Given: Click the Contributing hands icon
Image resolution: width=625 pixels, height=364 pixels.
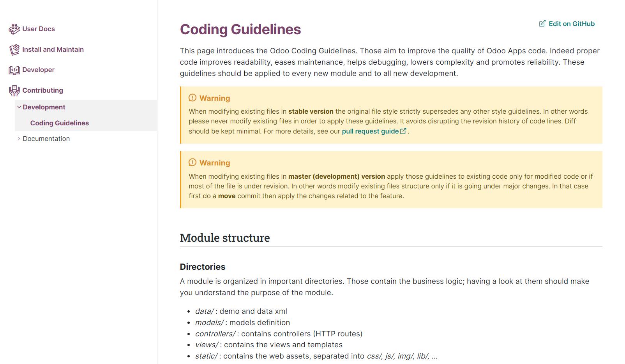Looking at the screenshot, I should [14, 91].
